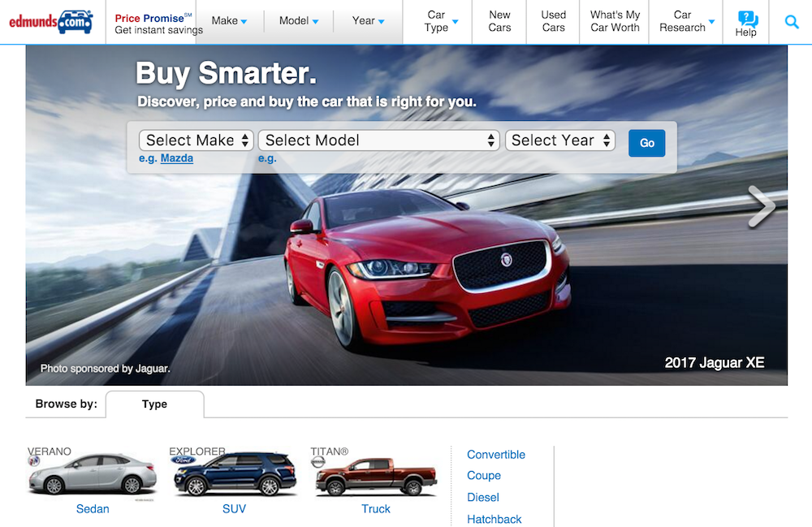
Task: Click the Price Promise instant savings link
Action: pos(159,24)
